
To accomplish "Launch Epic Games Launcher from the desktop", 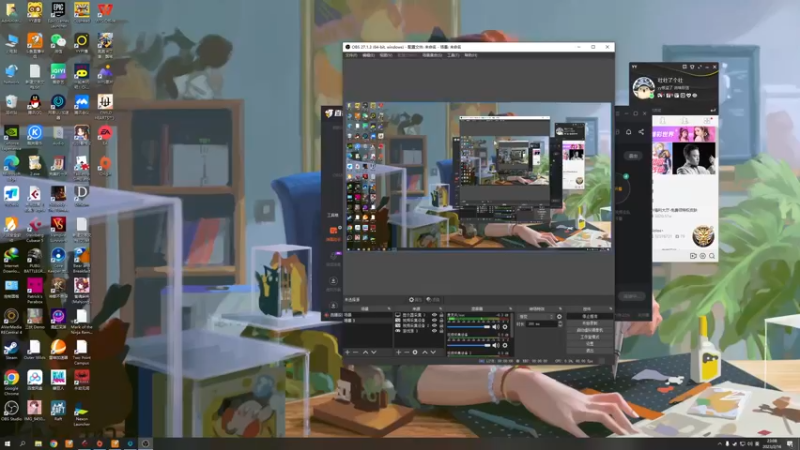I will tap(58, 13).
